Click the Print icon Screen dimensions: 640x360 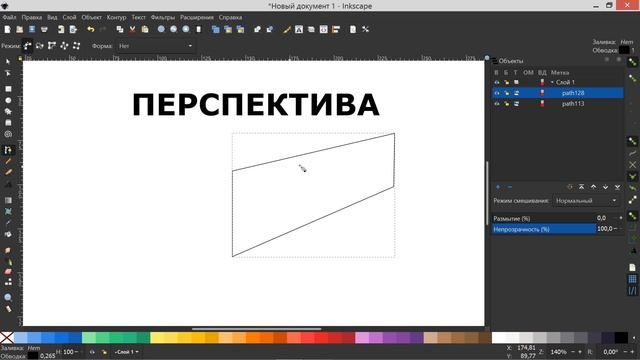(44, 29)
